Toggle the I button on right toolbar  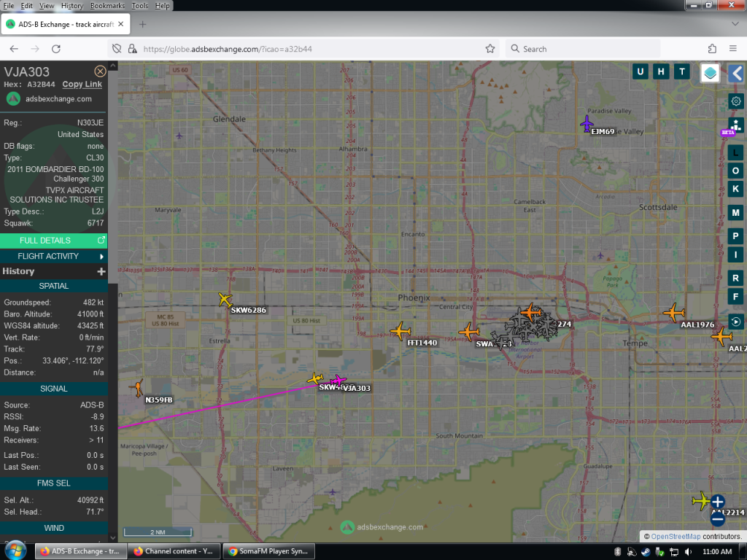(735, 254)
